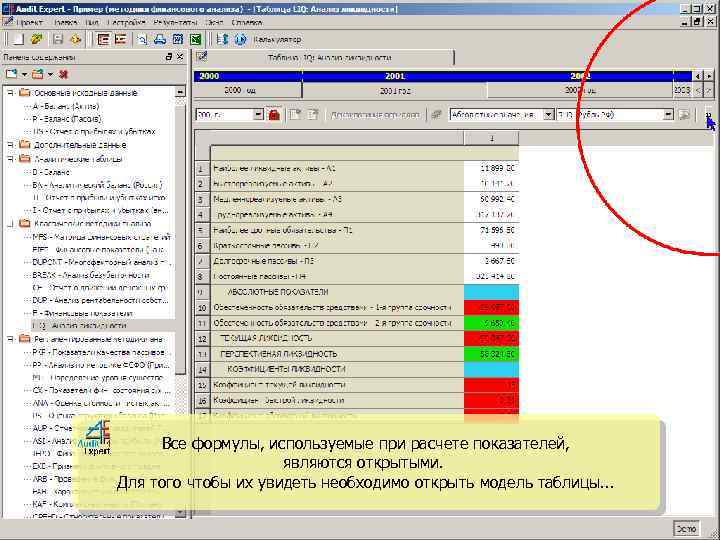Collapse the Аналитические таблицы folder
The image size is (720, 540).
point(10,159)
